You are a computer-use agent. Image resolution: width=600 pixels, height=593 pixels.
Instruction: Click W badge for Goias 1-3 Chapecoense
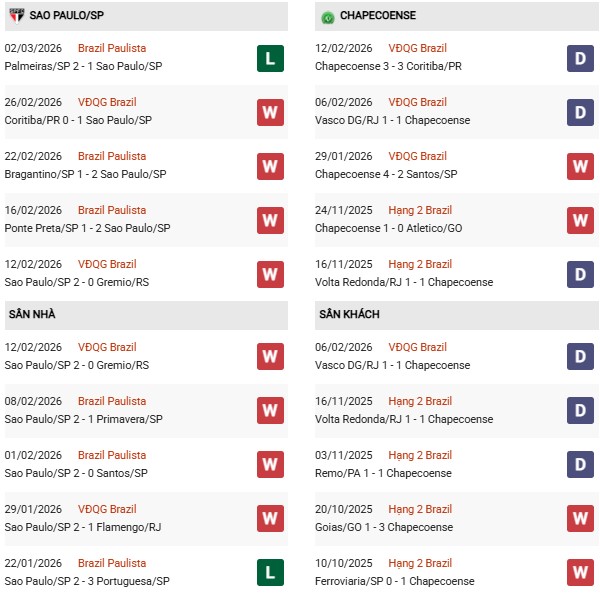coord(581,519)
